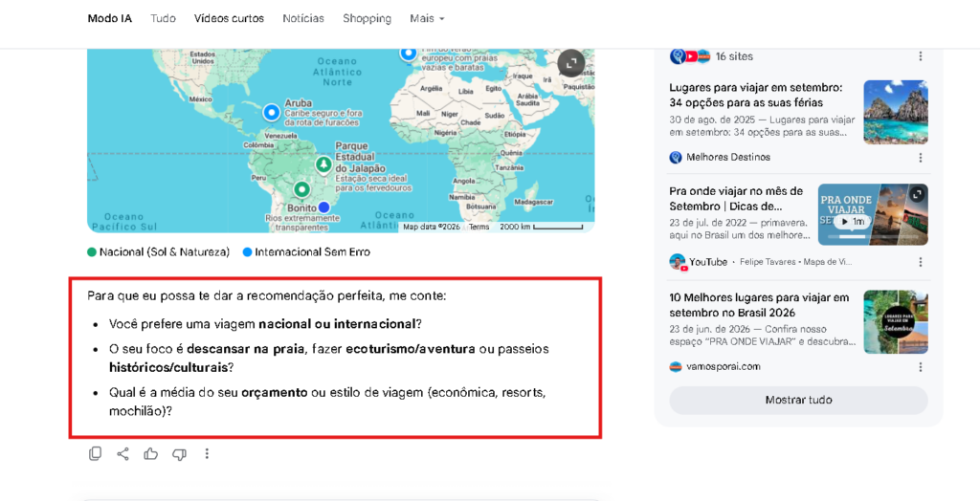Open options beside 16 sites
Screen dimensions: 980x501
(920, 56)
